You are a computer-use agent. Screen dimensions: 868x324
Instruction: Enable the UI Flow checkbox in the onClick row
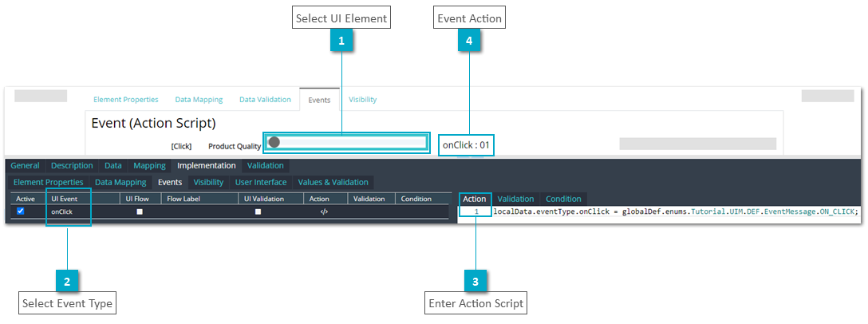(140, 211)
